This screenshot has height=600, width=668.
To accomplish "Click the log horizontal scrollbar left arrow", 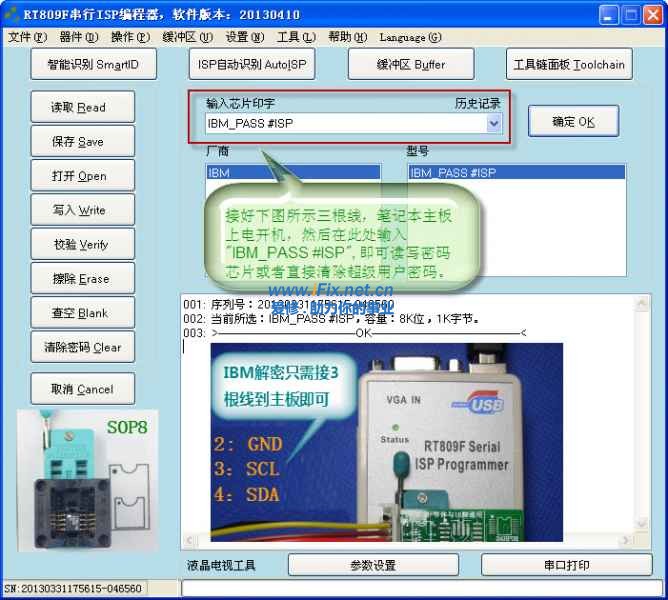I will click(x=190, y=541).
